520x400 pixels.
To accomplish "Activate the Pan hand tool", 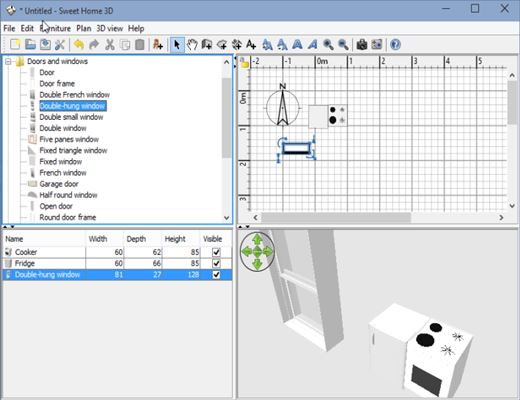I will coord(192,44).
